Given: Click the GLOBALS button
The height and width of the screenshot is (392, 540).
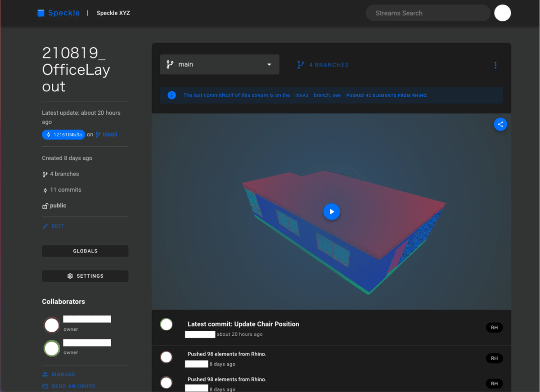Looking at the screenshot, I should (x=85, y=251).
